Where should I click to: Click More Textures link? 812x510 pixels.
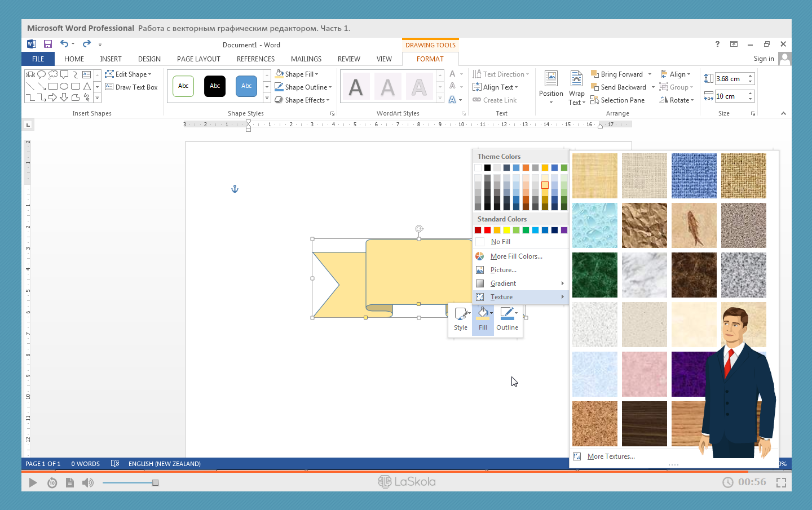coord(611,456)
